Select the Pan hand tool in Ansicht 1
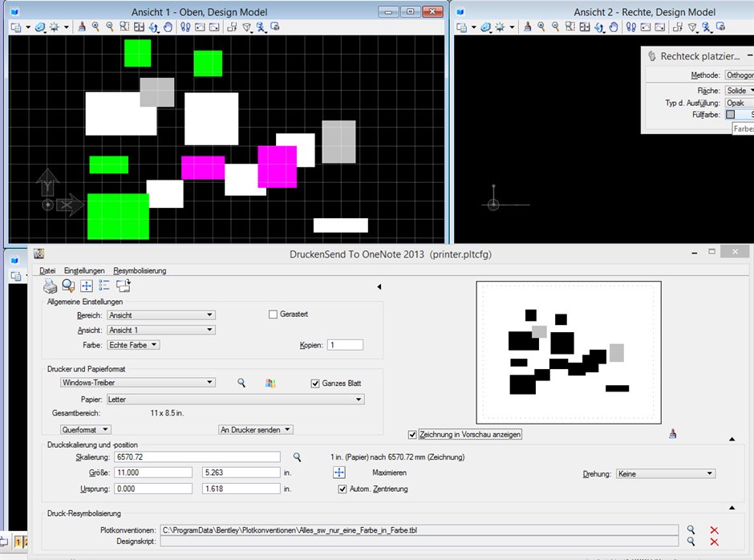The width and height of the screenshot is (754, 560). [x=168, y=27]
